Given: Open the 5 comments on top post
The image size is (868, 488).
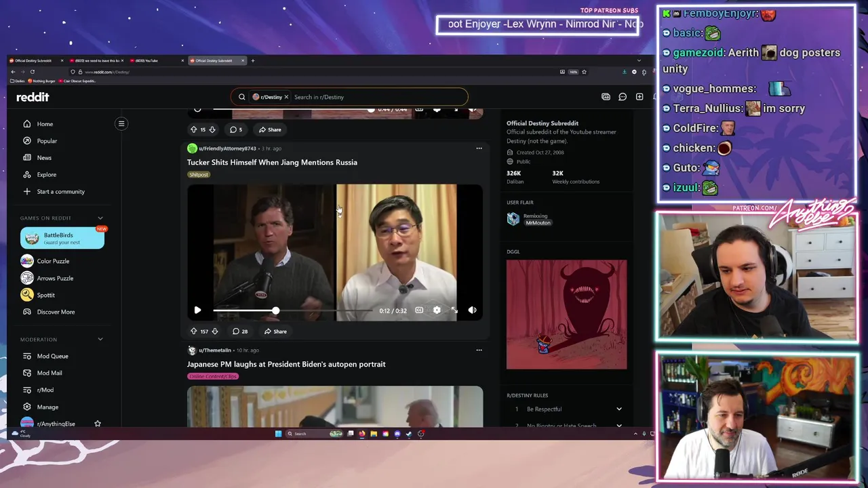Looking at the screenshot, I should point(235,129).
